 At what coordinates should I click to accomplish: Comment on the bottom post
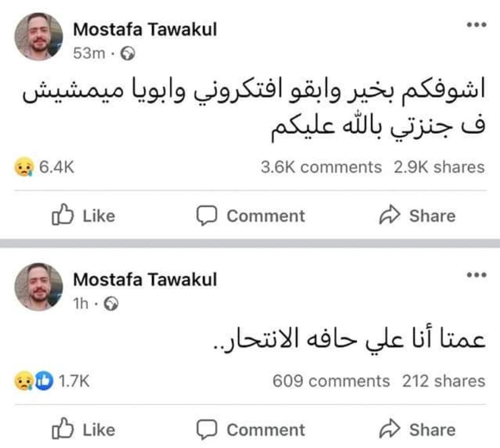pos(250,429)
